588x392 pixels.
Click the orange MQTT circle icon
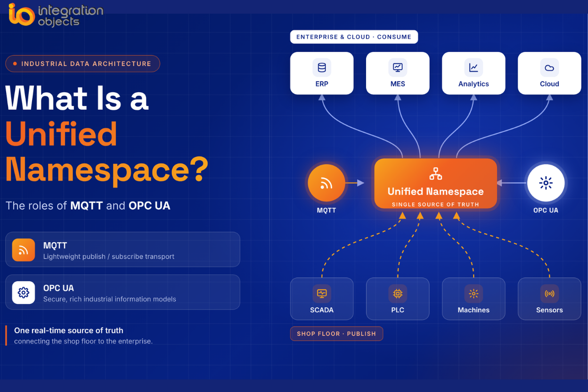coord(326,183)
